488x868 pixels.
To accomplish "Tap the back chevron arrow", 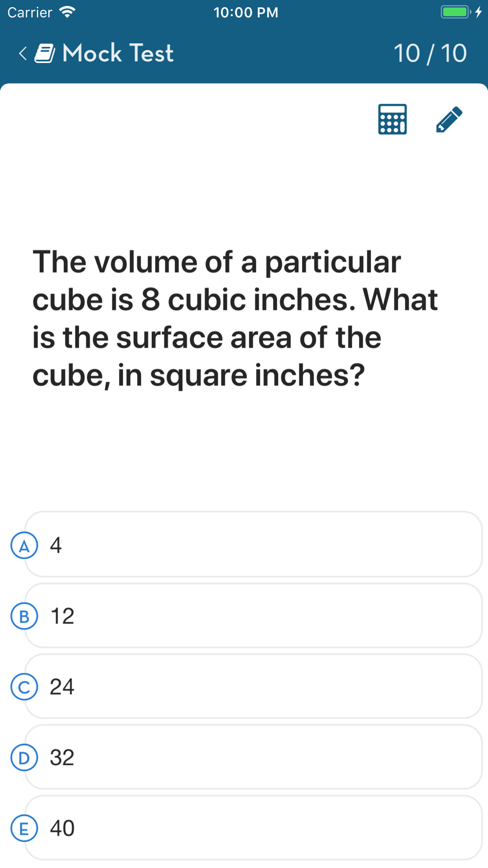I will 22,53.
